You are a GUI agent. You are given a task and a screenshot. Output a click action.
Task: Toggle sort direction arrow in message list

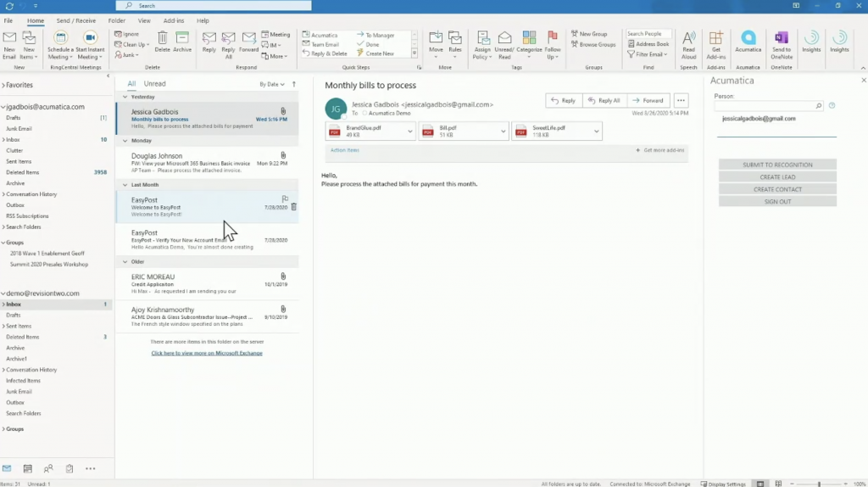[294, 84]
